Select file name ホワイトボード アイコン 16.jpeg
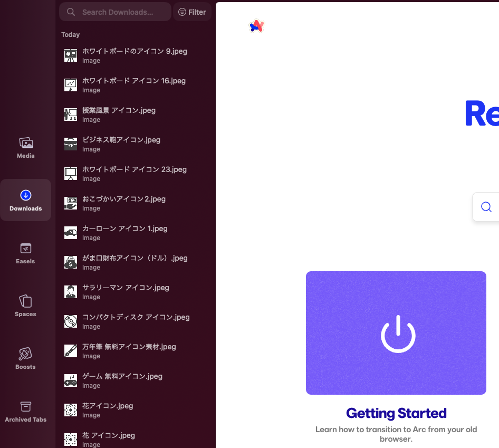Screen dimensions: 499x448 [134, 81]
